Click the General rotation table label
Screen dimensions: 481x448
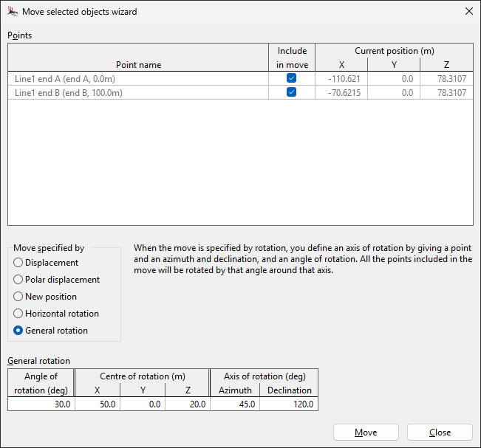[x=38, y=361]
